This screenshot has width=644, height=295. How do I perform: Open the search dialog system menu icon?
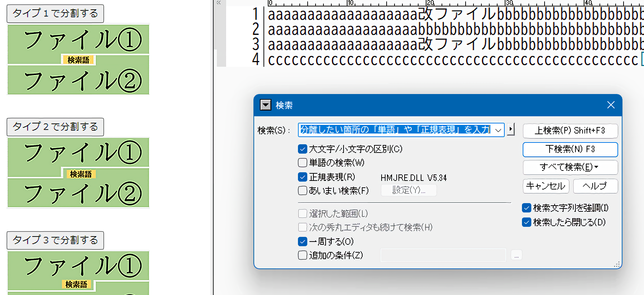[266, 105]
